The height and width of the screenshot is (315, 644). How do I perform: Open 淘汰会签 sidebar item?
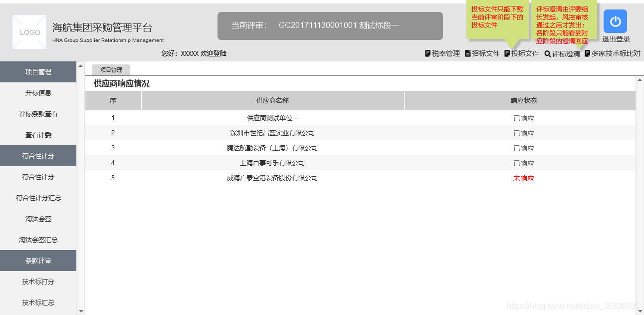click(38, 219)
